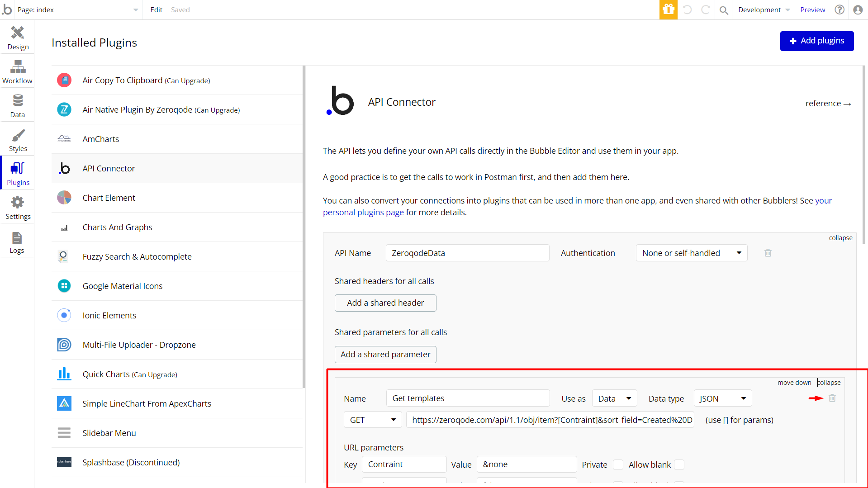
Task: Select the Simple LineChart From ApexCharts icon
Action: [x=64, y=403]
